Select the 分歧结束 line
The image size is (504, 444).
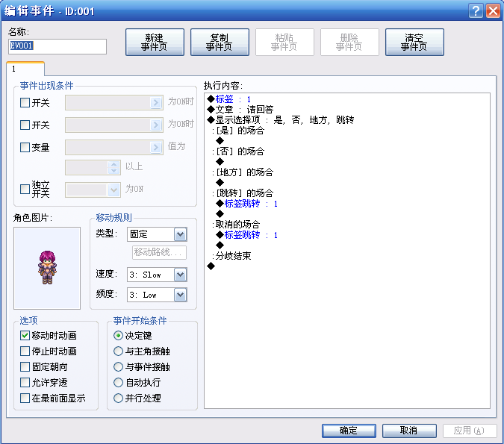tap(231, 256)
